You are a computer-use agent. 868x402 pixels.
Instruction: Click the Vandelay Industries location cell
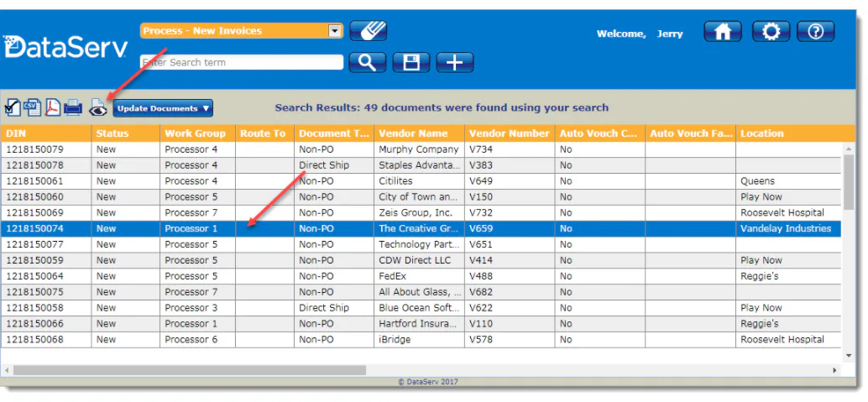788,228
